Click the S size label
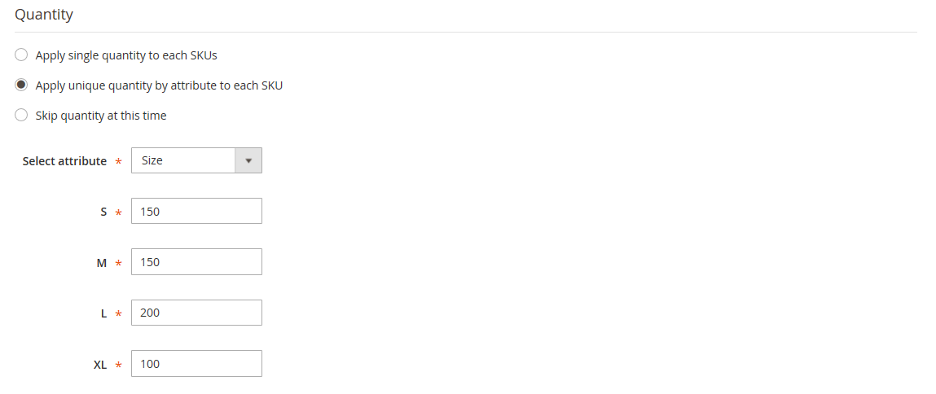936x394 pixels. [104, 212]
